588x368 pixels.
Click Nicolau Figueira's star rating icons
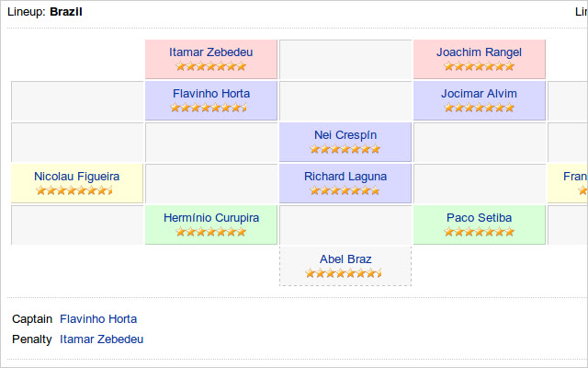(76, 190)
